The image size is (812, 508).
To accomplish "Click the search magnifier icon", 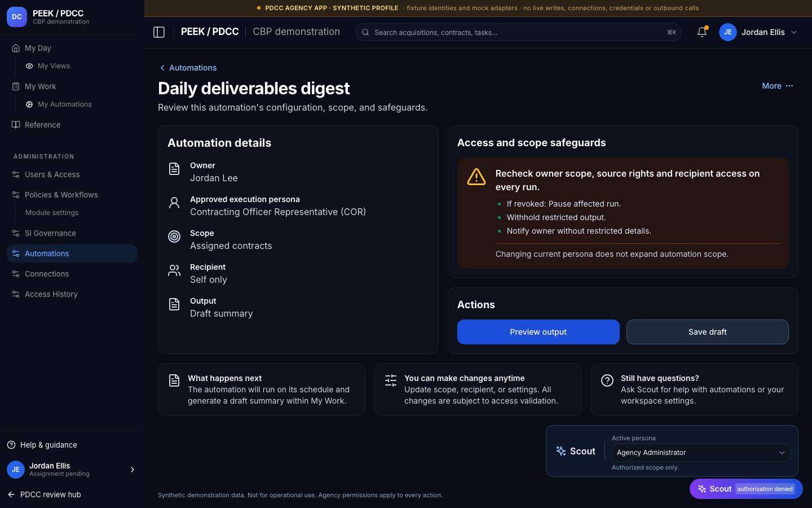I will tap(365, 32).
